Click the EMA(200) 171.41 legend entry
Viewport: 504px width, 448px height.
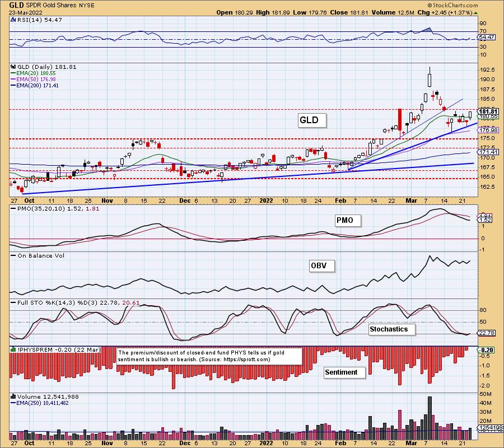pyautogui.click(x=34, y=85)
